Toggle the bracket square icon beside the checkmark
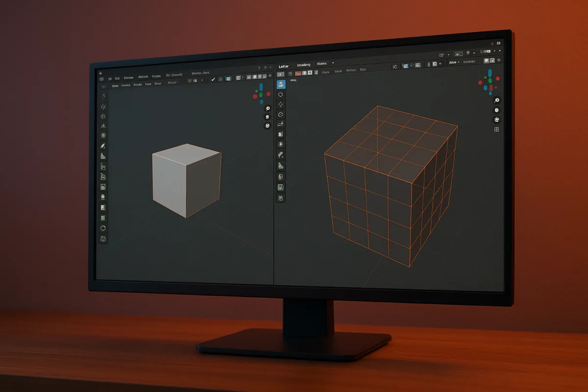The width and height of the screenshot is (588, 392). pos(220,79)
